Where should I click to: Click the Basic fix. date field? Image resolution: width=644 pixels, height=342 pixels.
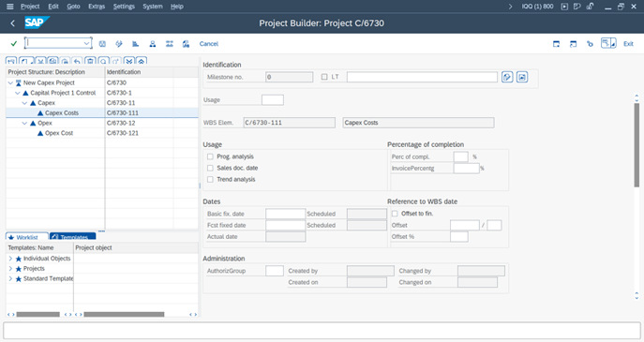286,214
